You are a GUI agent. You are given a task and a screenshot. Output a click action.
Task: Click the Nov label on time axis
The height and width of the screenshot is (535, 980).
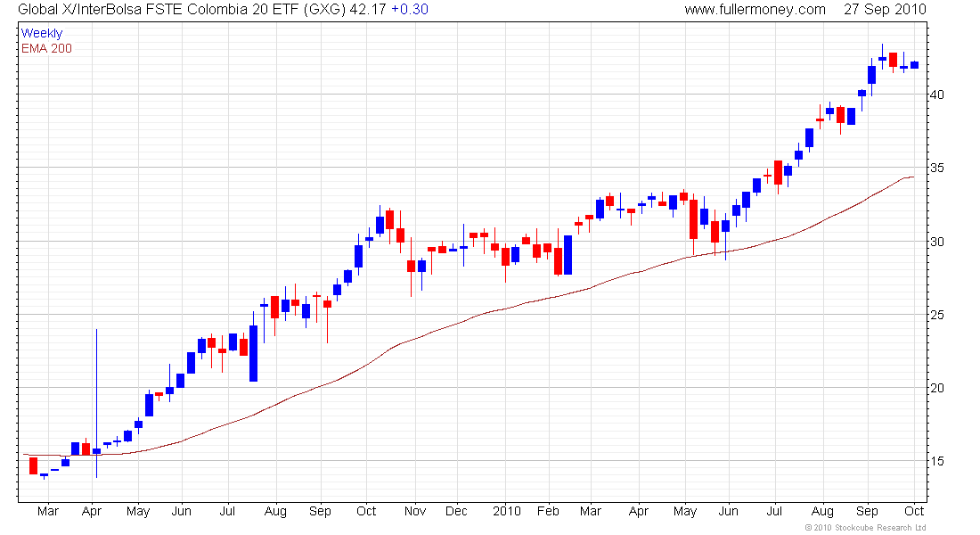pyautogui.click(x=415, y=511)
